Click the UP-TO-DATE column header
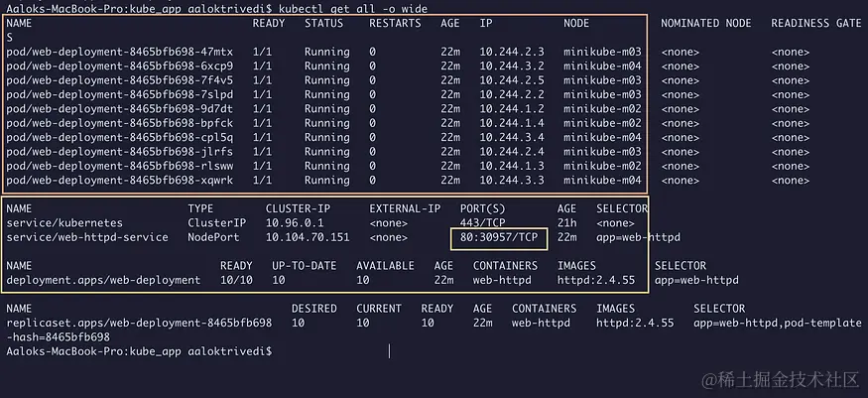The height and width of the screenshot is (398, 868). [x=304, y=266]
